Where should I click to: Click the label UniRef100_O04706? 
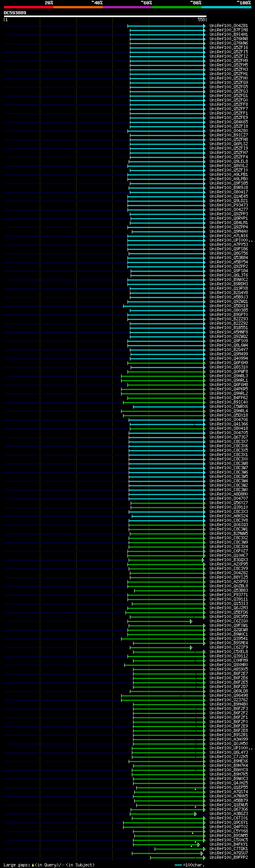coord(229,420)
